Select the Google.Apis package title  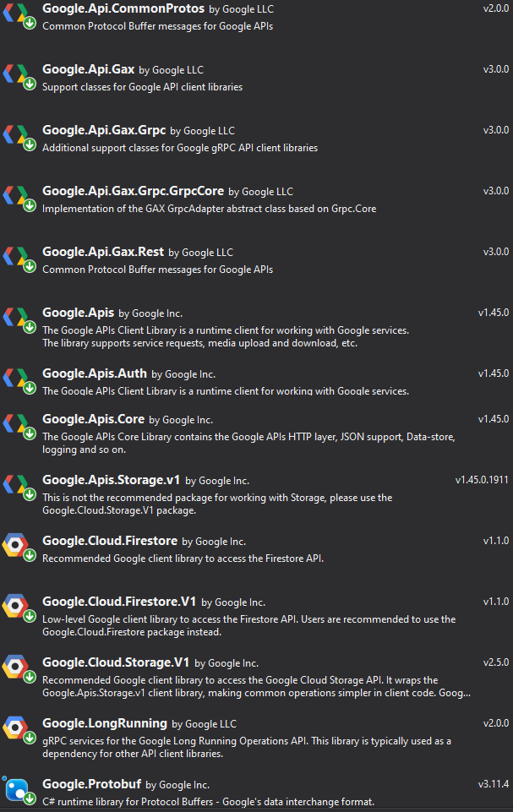point(79,313)
